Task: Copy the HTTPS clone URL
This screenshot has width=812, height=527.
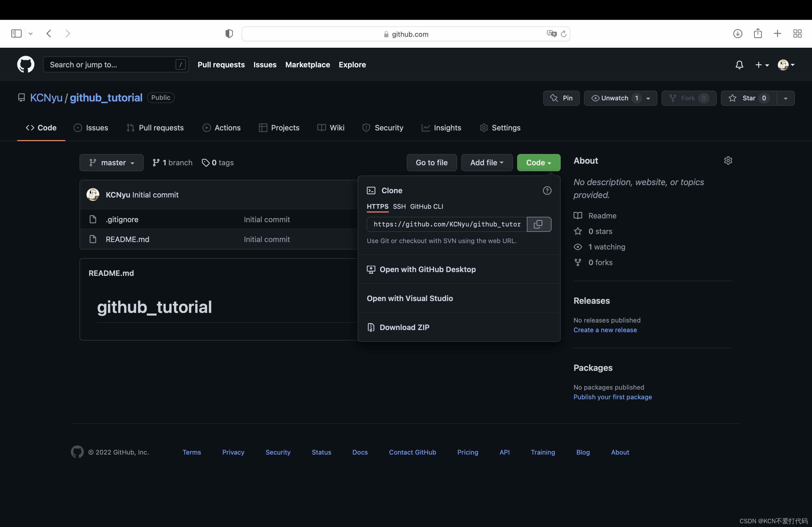Action: pos(539,224)
